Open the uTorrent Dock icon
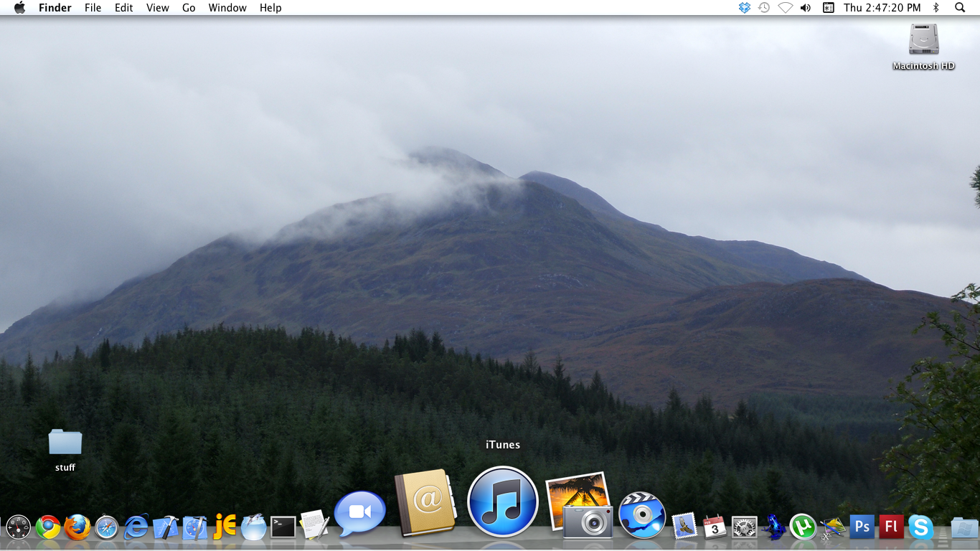 [x=803, y=527]
